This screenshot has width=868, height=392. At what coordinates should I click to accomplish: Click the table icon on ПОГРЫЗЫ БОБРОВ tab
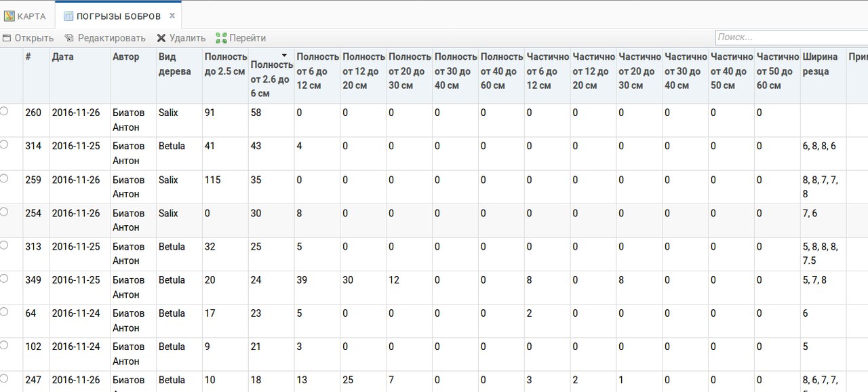(x=68, y=16)
